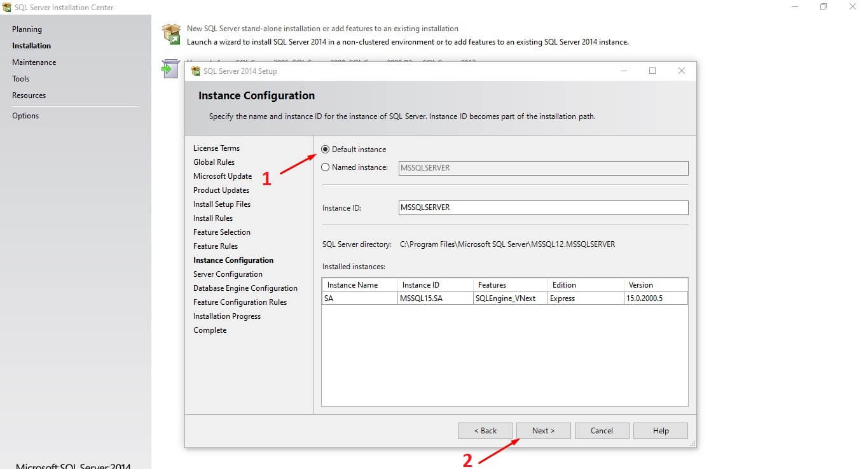
Task: Click the Instance ID column header
Action: pos(436,285)
